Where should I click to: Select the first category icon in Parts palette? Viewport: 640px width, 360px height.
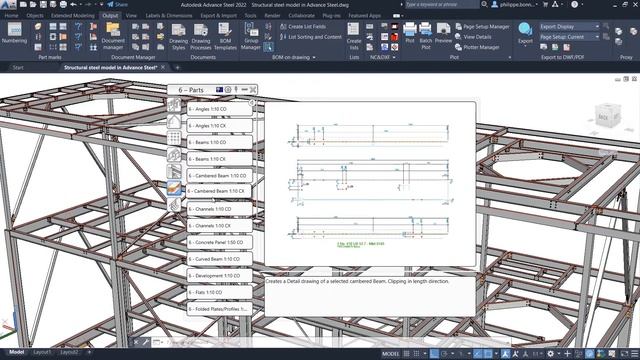[x=174, y=105]
